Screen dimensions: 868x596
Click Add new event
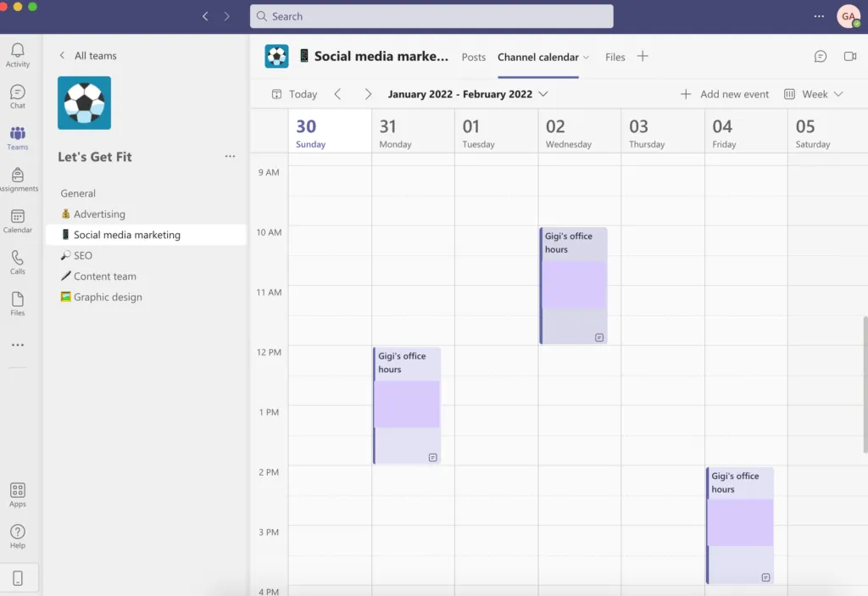point(725,94)
